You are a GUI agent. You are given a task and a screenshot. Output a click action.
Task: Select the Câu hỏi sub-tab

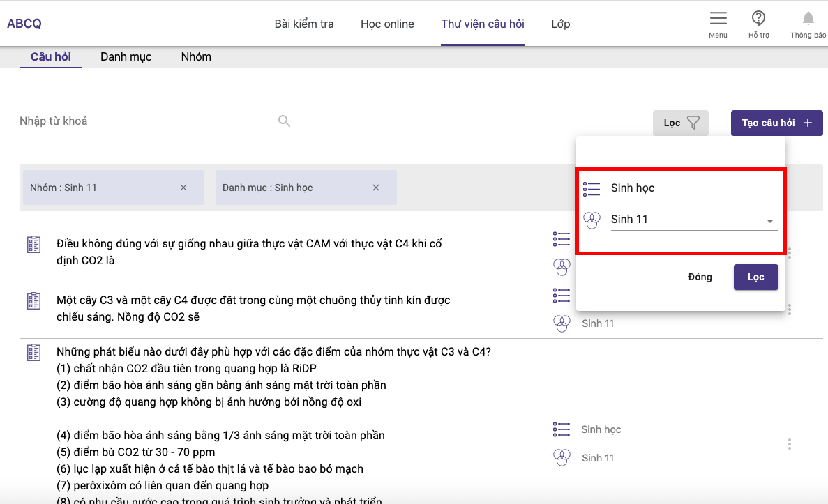click(x=51, y=56)
